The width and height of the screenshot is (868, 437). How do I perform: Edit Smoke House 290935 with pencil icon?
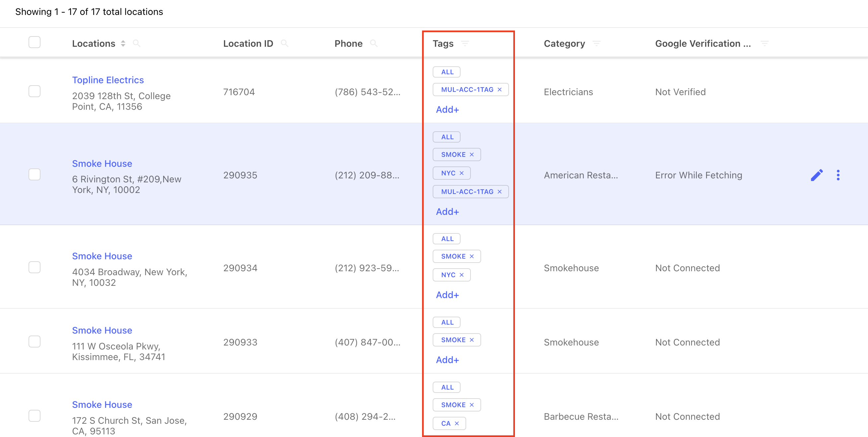pos(817,175)
